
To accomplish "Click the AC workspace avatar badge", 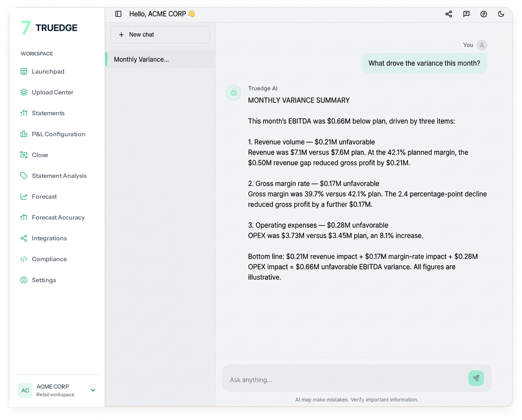I will pos(25,391).
